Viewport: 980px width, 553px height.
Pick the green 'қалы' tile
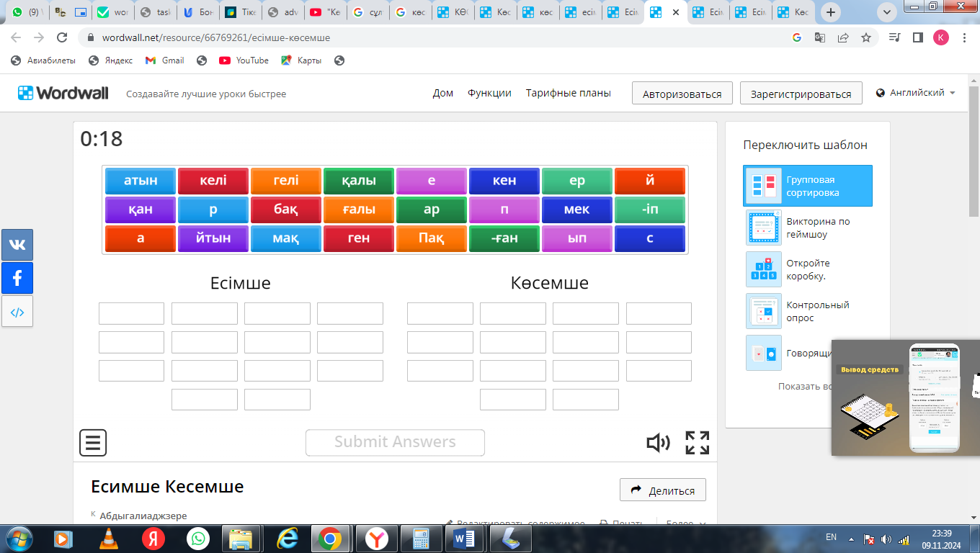pyautogui.click(x=359, y=181)
